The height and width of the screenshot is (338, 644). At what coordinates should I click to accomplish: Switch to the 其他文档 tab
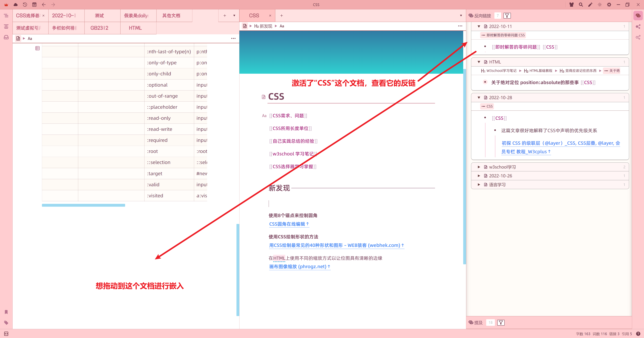(x=171, y=15)
